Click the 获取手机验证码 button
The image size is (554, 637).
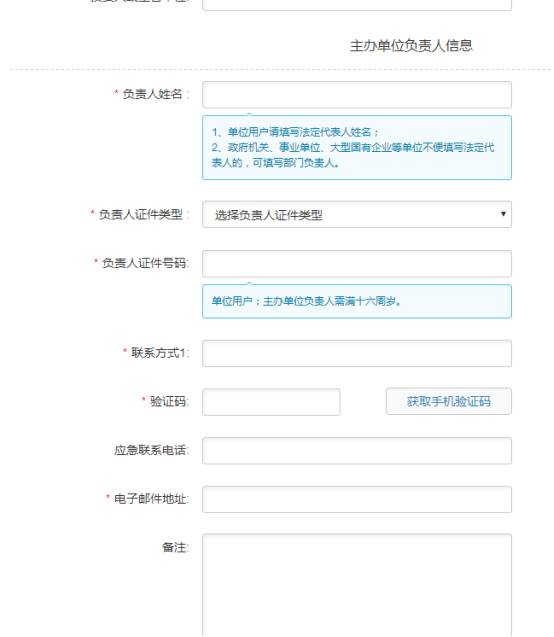point(448,401)
